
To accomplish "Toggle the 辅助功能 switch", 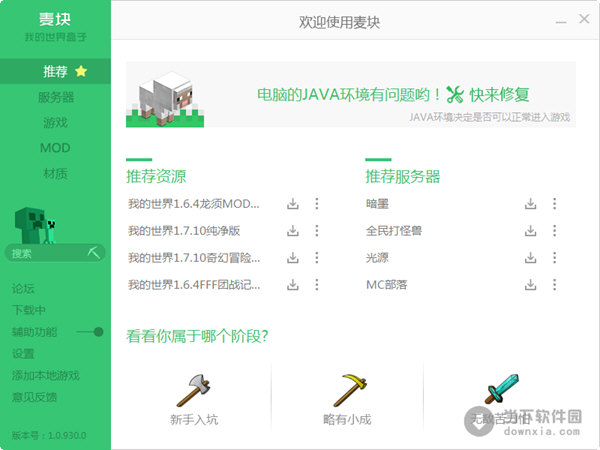I will click(90, 332).
